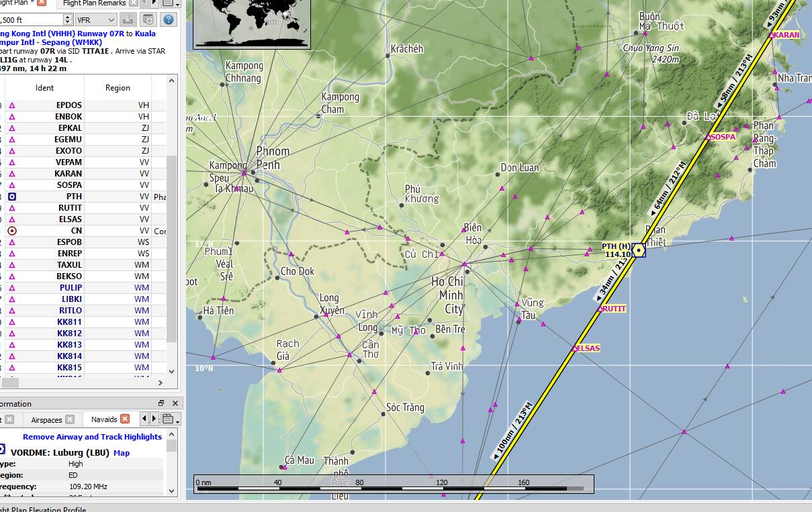
Task: Sort the table by Region column
Action: point(118,88)
